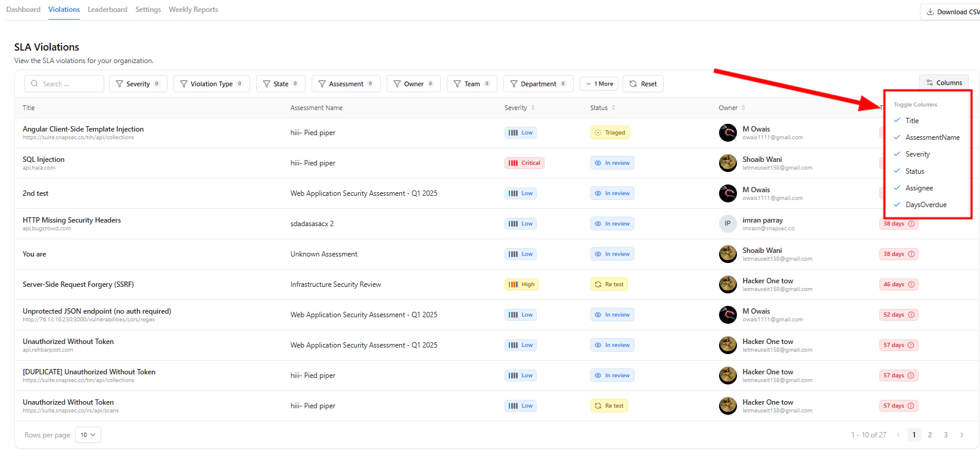The height and width of the screenshot is (463, 980).
Task: Click the info icon on the 46 days badge
Action: (x=911, y=284)
